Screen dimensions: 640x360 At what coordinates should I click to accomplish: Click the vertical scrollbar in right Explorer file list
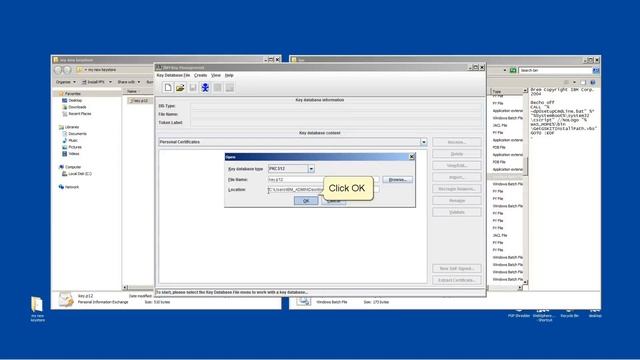525,166
